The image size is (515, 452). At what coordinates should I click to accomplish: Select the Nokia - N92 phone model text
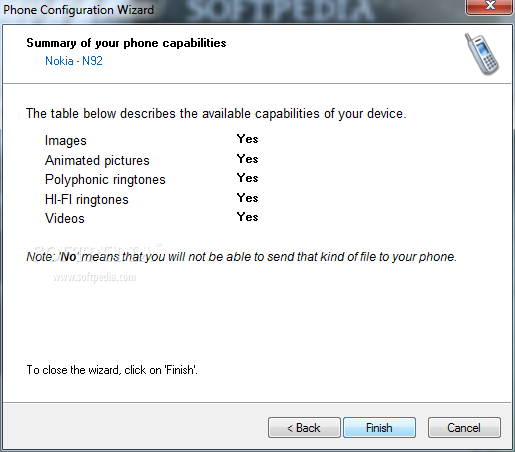[74, 61]
